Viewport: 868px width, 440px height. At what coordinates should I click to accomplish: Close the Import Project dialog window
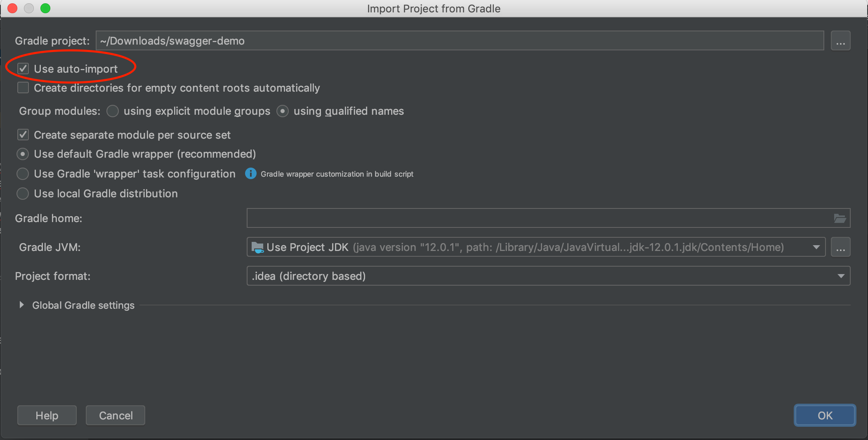point(12,8)
